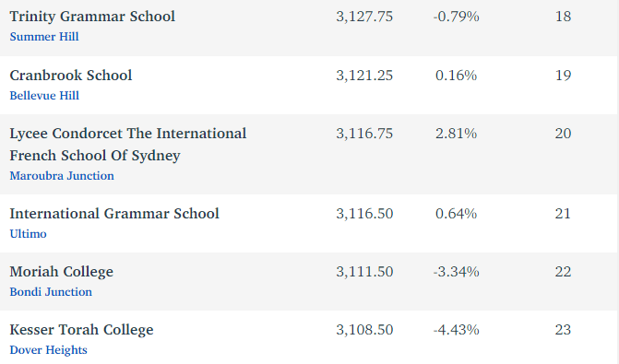The height and width of the screenshot is (364, 619).
Task: Click the -4.43% change value
Action: [x=456, y=330]
